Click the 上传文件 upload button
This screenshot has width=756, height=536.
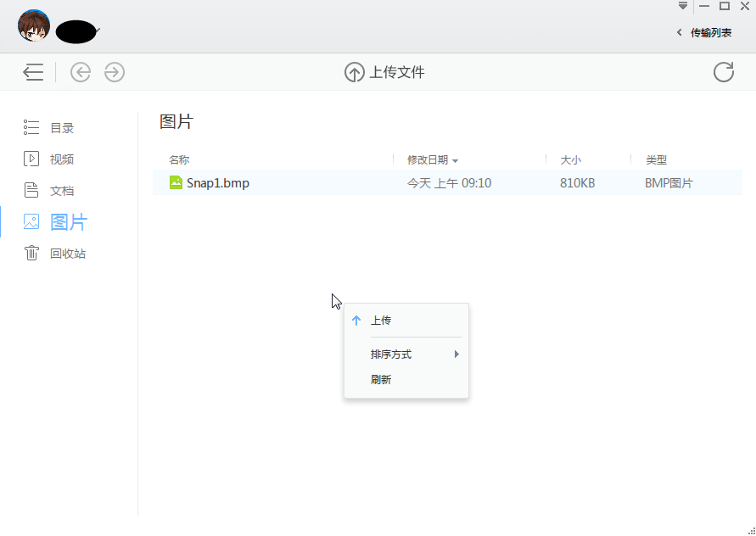pyautogui.click(x=384, y=72)
